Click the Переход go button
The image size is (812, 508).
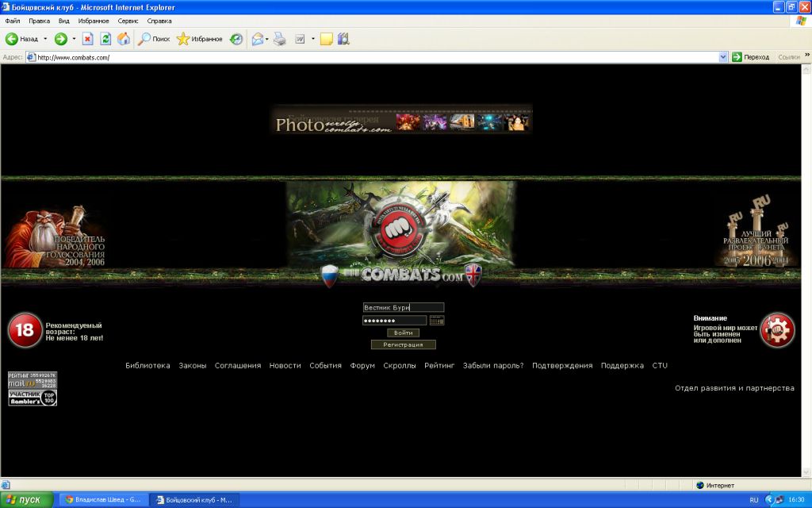tap(750, 57)
